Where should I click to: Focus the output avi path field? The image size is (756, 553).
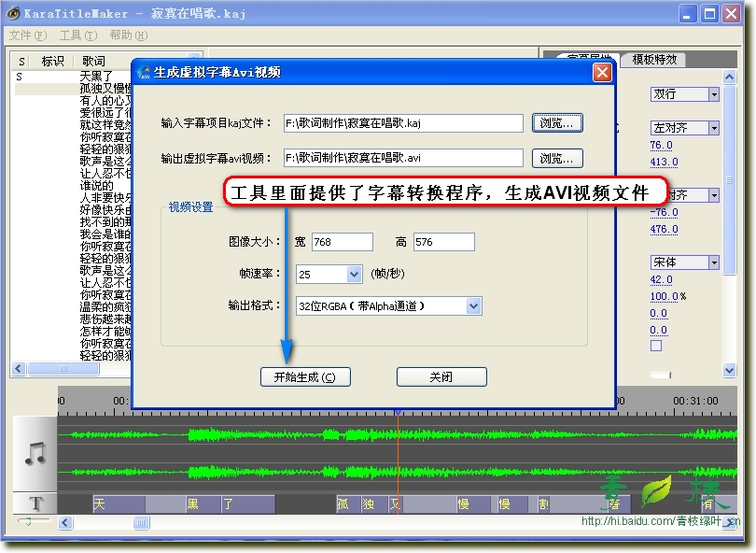403,158
